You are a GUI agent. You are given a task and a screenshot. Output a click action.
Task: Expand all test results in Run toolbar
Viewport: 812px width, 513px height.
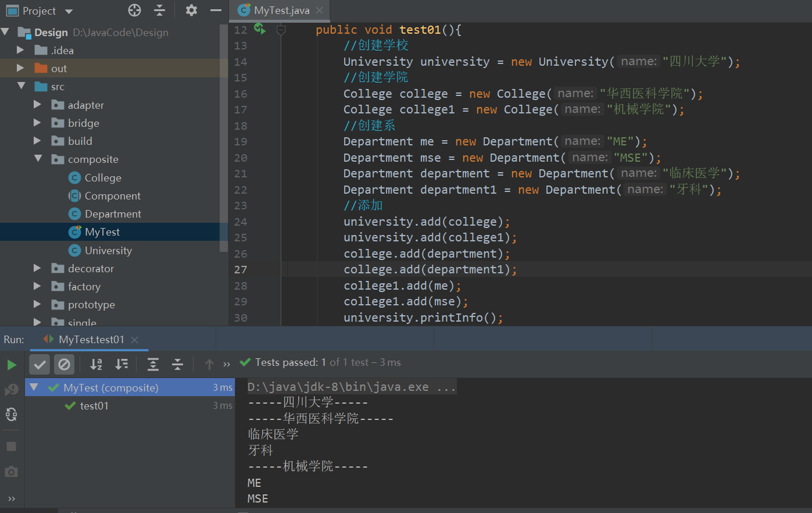coord(153,364)
